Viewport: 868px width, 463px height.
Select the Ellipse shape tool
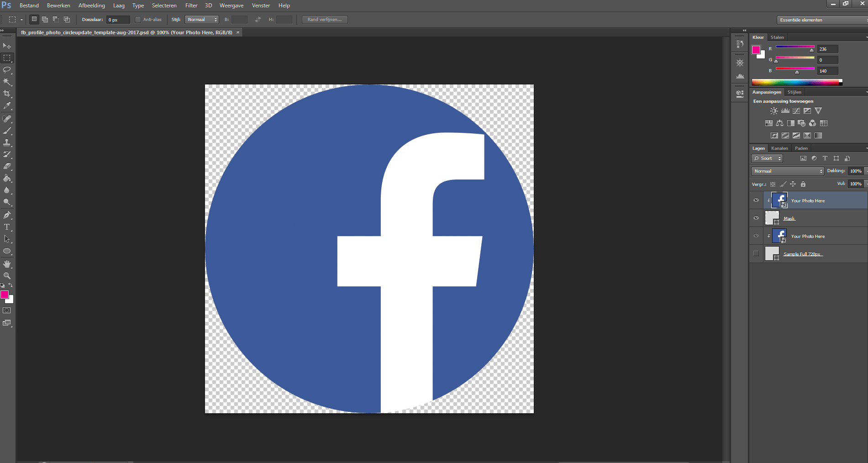coord(7,251)
